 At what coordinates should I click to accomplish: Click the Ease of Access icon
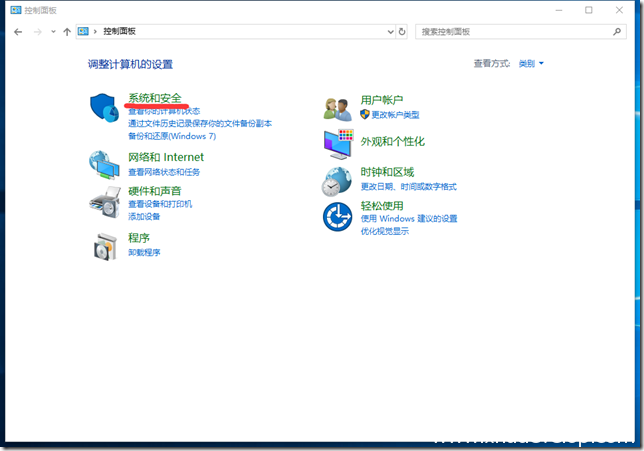point(338,215)
